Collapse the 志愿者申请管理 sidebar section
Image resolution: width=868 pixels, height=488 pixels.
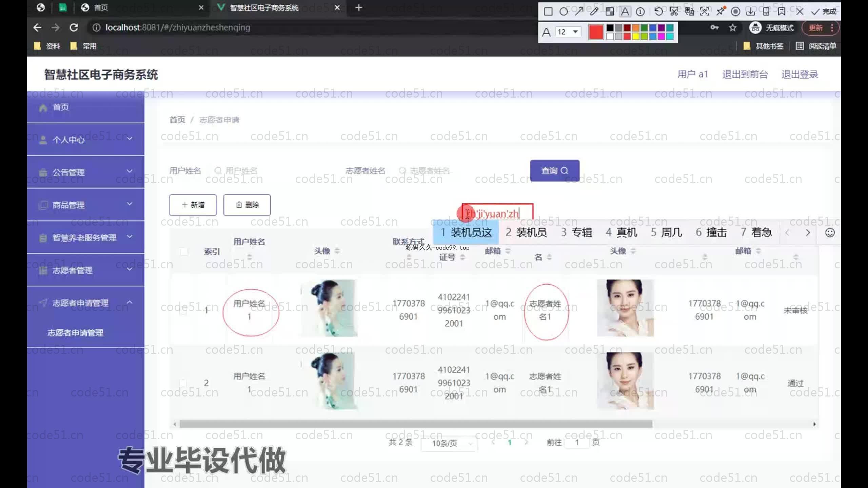(x=85, y=303)
